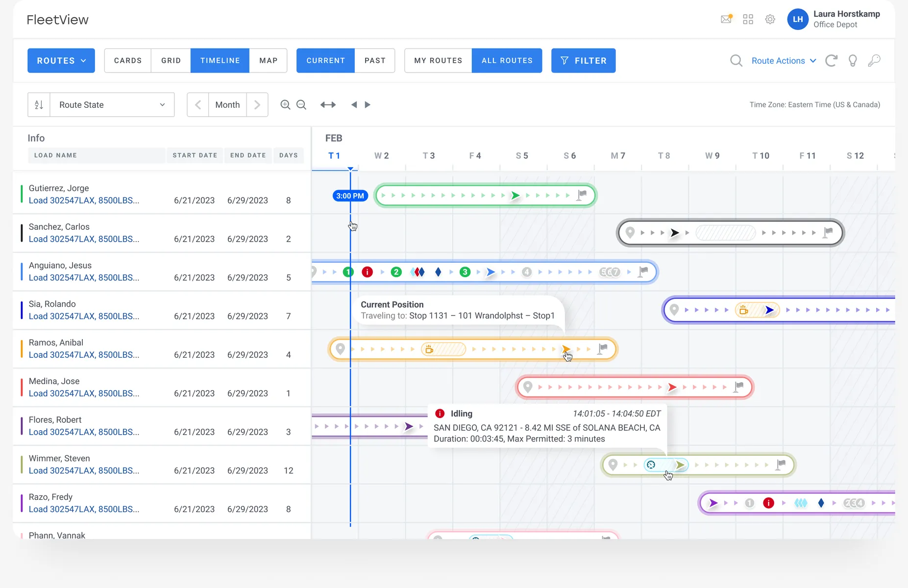Viewport: 908px width, 588px height.
Task: Show Past routes
Action: coord(375,60)
